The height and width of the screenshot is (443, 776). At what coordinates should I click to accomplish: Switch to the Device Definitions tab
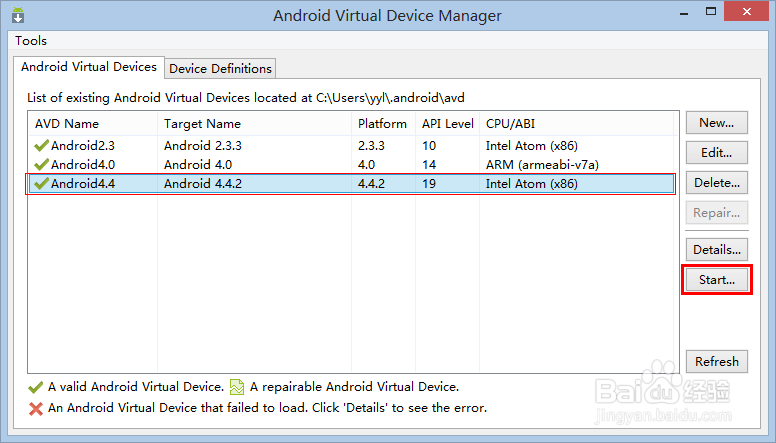(220, 68)
